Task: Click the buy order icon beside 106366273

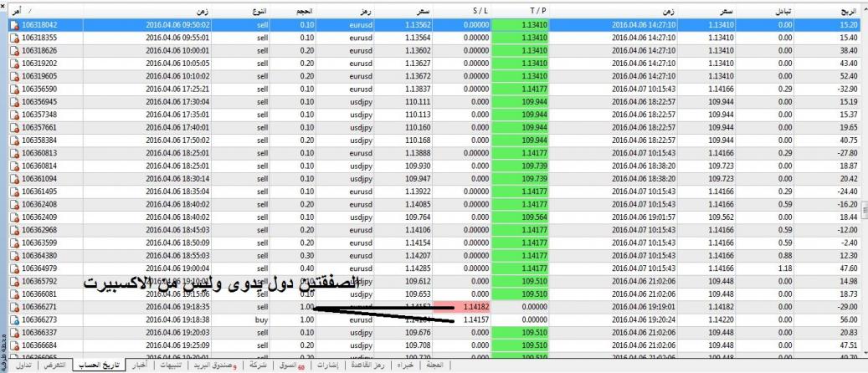Action: 15,319
